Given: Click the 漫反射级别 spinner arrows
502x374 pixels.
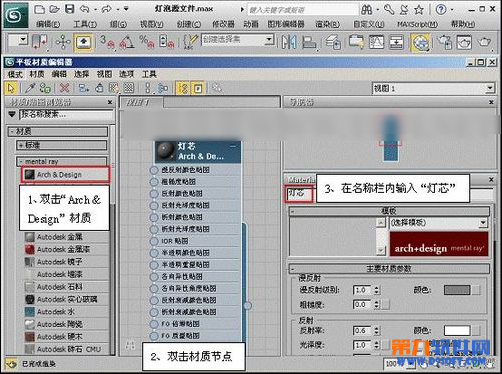Looking at the screenshot, I should tap(377, 290).
